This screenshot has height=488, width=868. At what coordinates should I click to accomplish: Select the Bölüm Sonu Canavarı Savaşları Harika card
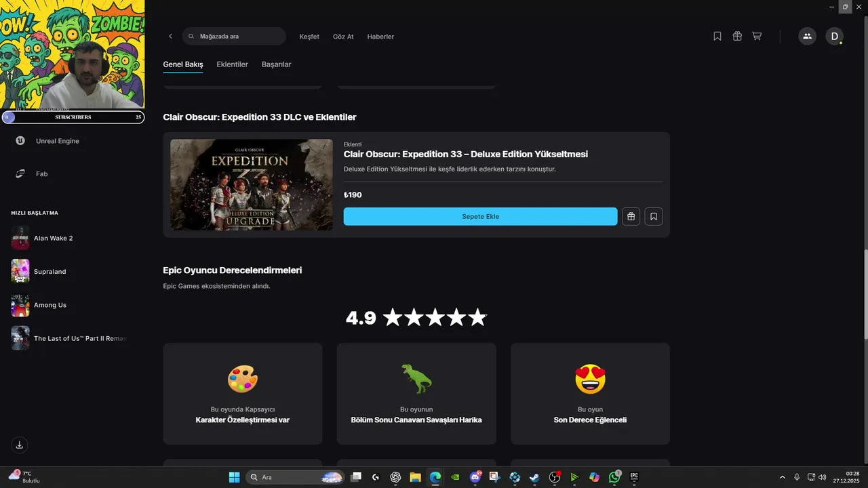point(416,394)
